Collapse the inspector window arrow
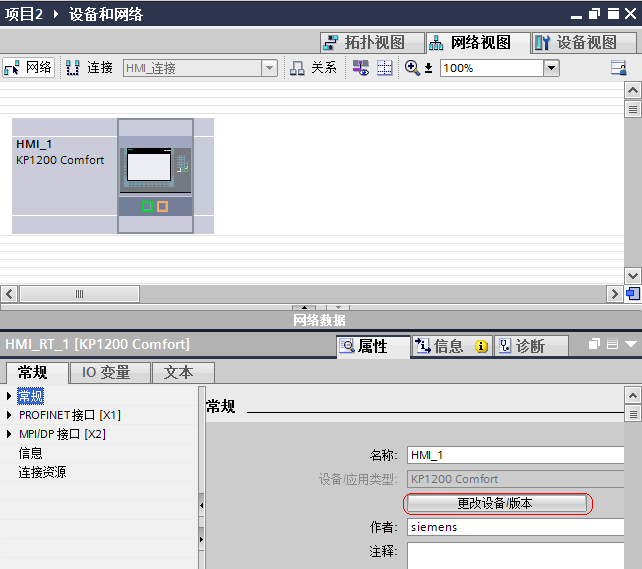 [631, 344]
